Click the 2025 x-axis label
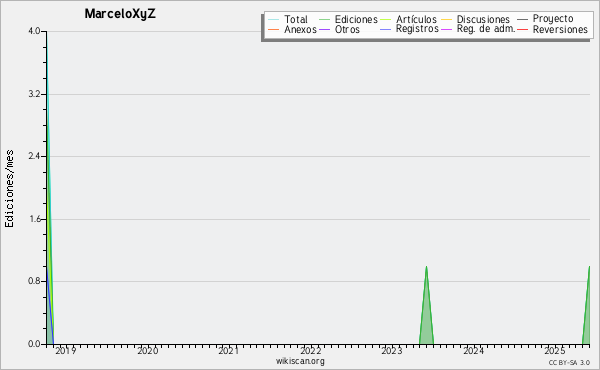The height and width of the screenshot is (370, 600). click(x=554, y=350)
